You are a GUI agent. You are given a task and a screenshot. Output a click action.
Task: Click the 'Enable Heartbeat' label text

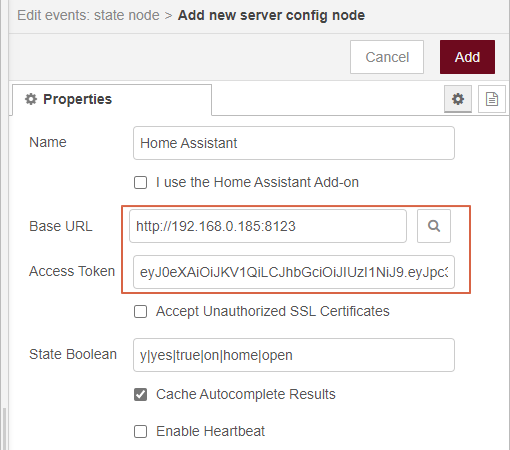coord(210,431)
